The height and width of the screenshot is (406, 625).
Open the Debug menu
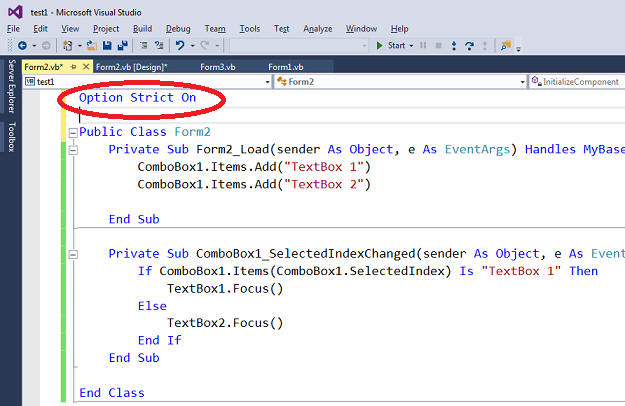click(x=178, y=29)
